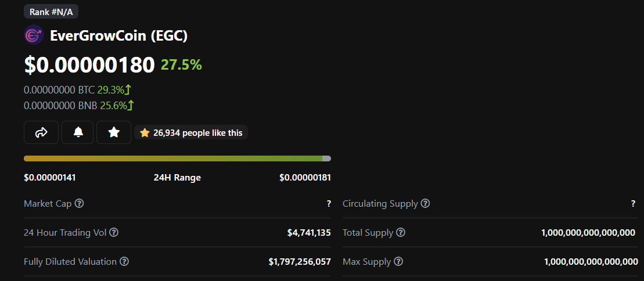Click the 24H high price $0.00000181

pos(305,178)
